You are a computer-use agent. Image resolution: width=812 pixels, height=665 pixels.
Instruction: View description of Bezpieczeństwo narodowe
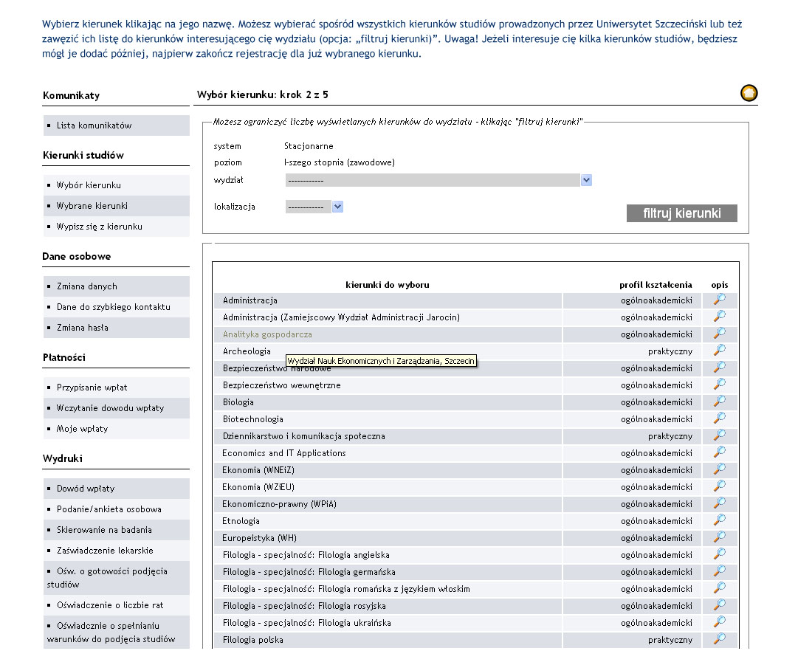pyautogui.click(x=719, y=368)
